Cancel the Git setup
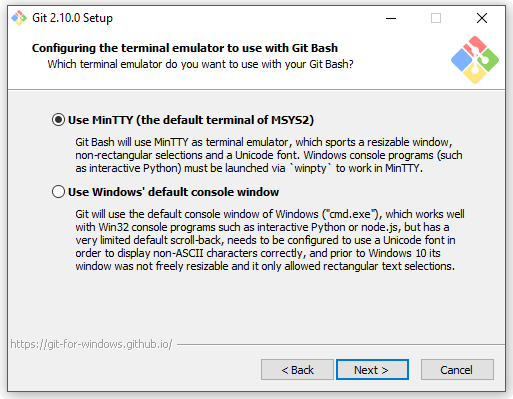 (x=457, y=370)
